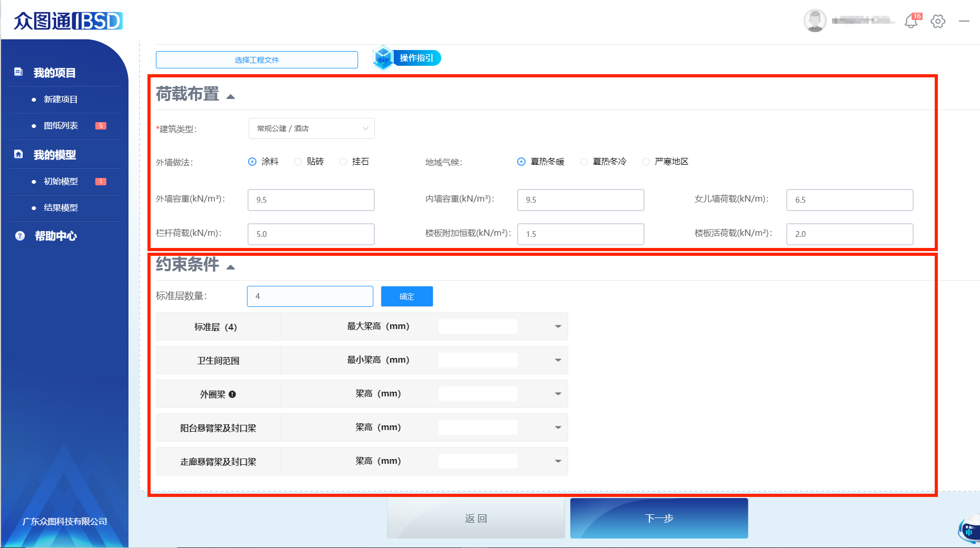The width and height of the screenshot is (980, 548).
Task: Choose the 夏热冬冷 climate option
Action: [584, 162]
